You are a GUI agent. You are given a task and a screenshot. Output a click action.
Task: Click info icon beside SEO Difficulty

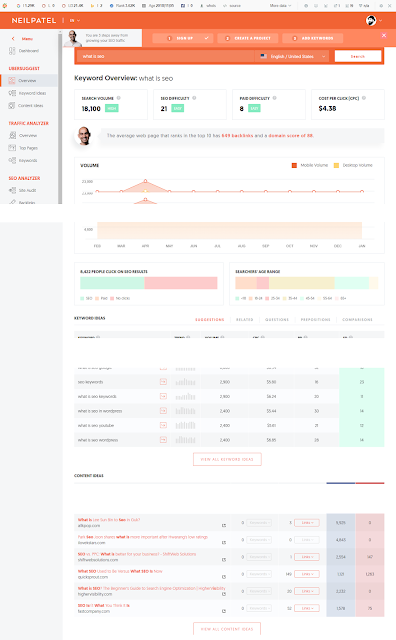coord(194,98)
